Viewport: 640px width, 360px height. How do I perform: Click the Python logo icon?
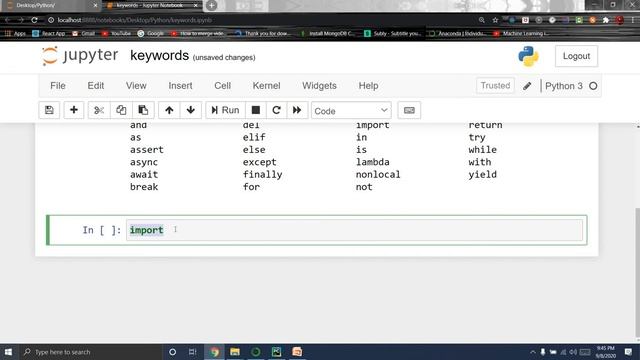529,56
